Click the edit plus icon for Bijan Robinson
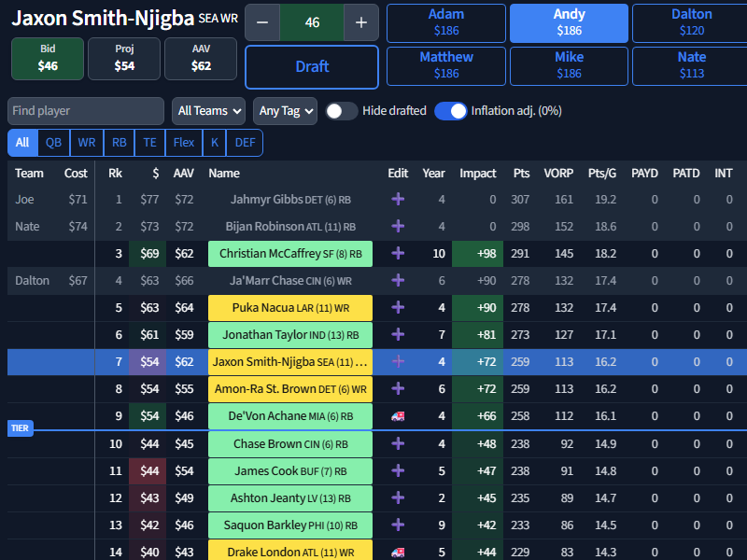 pos(398,226)
